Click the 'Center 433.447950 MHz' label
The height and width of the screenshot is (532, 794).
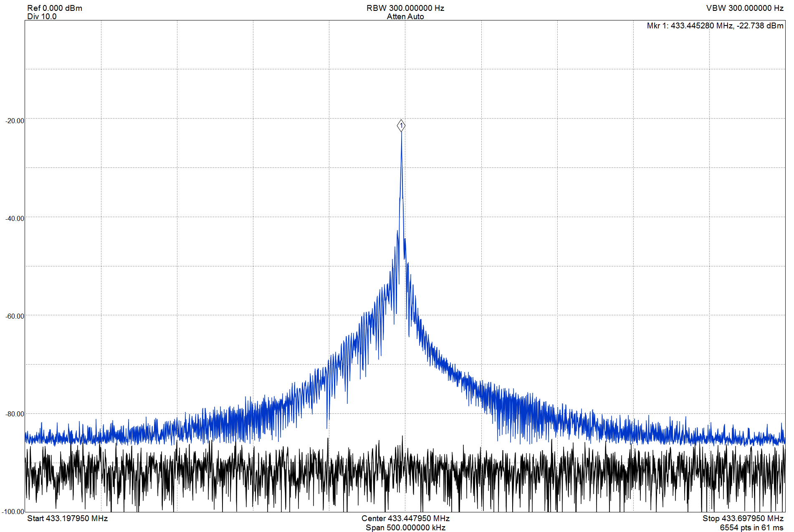click(x=405, y=518)
